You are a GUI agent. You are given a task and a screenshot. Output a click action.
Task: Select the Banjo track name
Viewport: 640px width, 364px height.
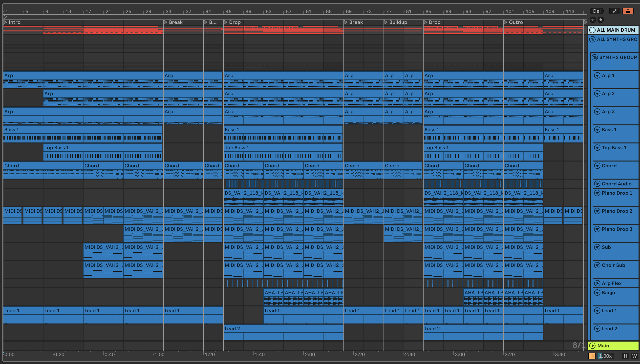pyautogui.click(x=608, y=293)
